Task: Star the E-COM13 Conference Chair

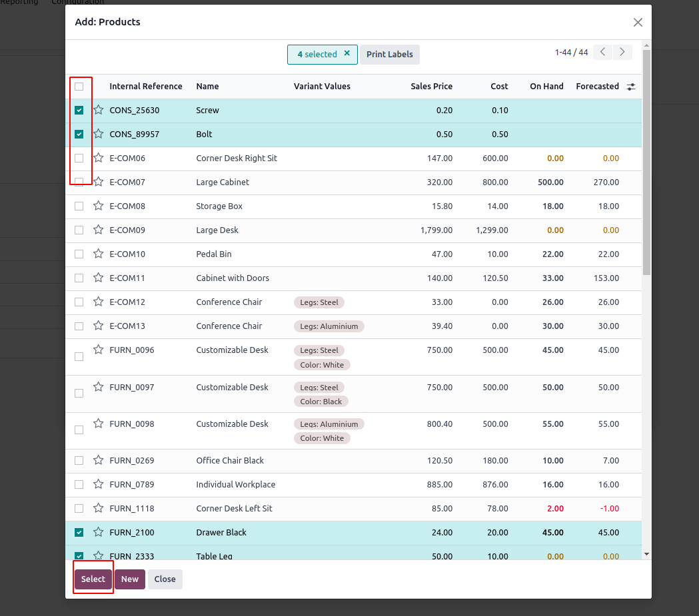Action: tap(99, 326)
